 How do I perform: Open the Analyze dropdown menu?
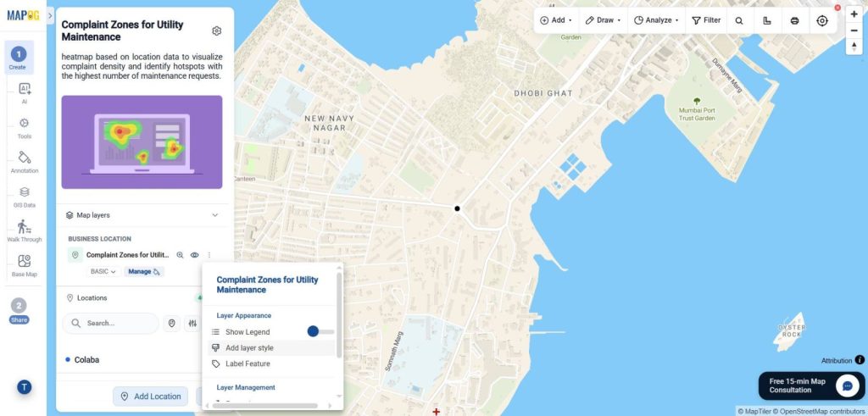click(x=656, y=20)
